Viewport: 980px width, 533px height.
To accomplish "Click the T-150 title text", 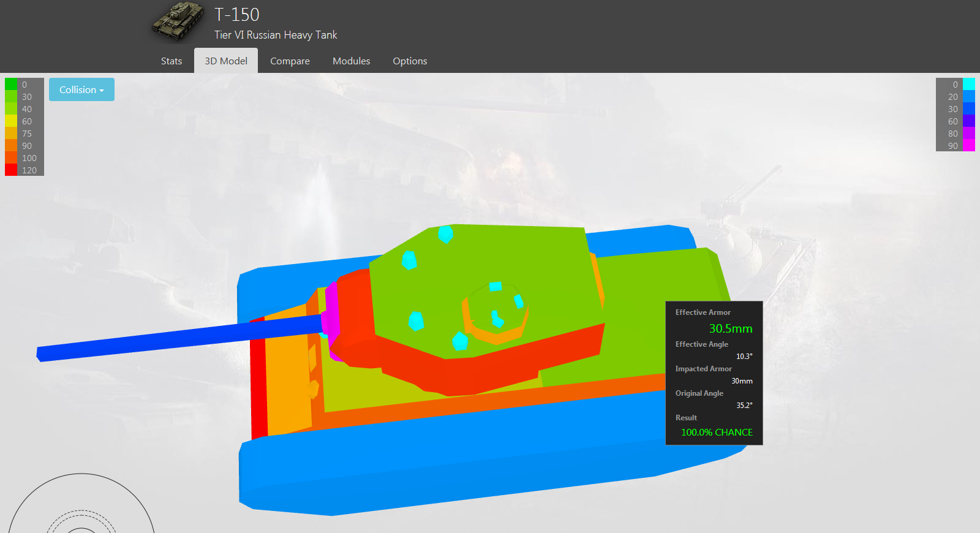I will point(237,15).
